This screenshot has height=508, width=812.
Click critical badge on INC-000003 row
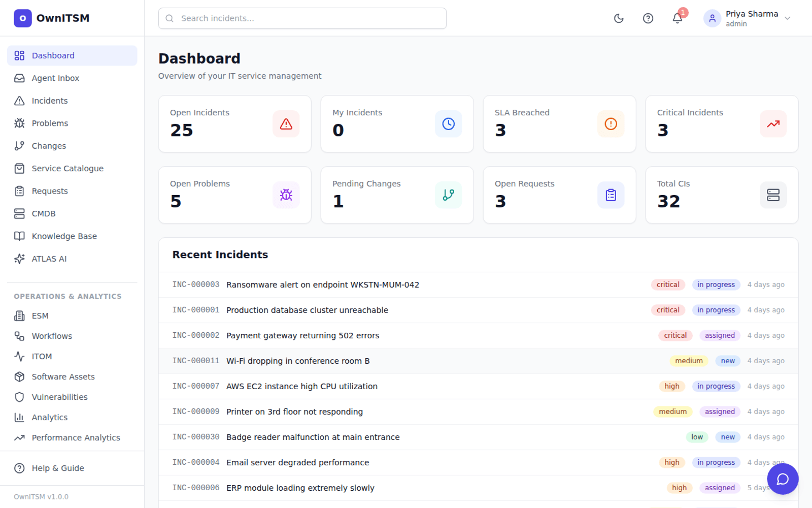[668, 285]
